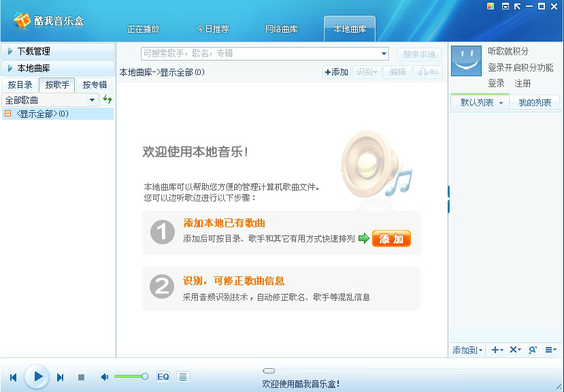
Task: Open the main menu dropdown icon in title bar
Action: (x=505, y=6)
